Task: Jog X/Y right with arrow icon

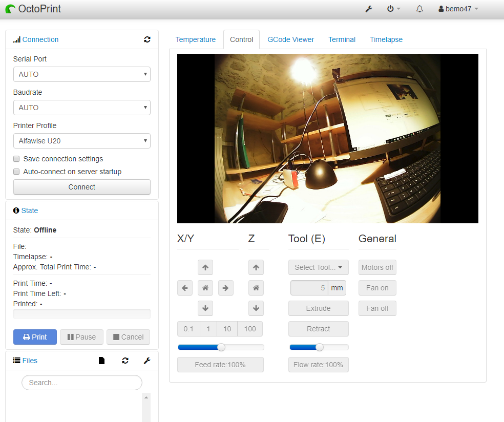Action: pyautogui.click(x=226, y=288)
